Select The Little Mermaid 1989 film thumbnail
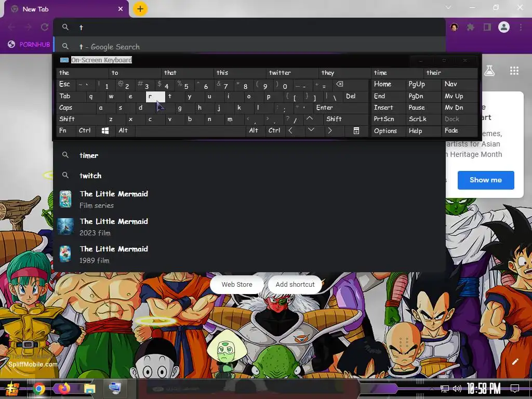The width and height of the screenshot is (532, 399). pos(65,254)
